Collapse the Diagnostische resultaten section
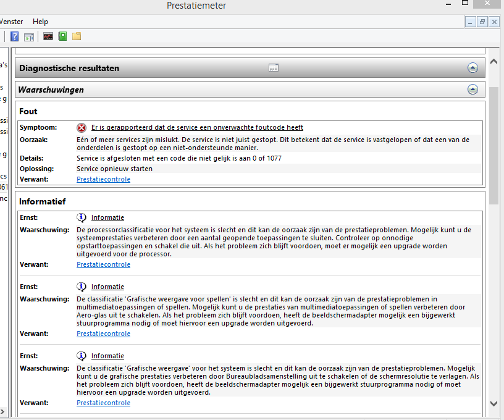This screenshot has height=420, width=504. pos(472,68)
